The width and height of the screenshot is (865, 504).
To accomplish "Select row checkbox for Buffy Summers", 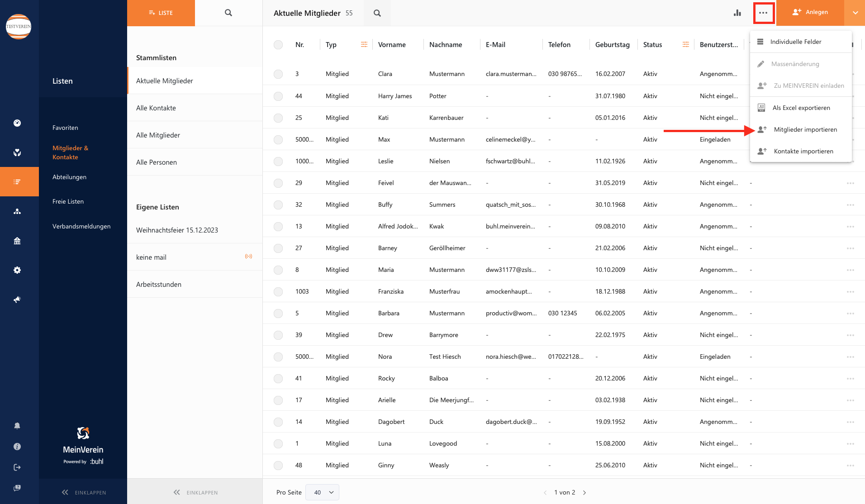I will [278, 205].
